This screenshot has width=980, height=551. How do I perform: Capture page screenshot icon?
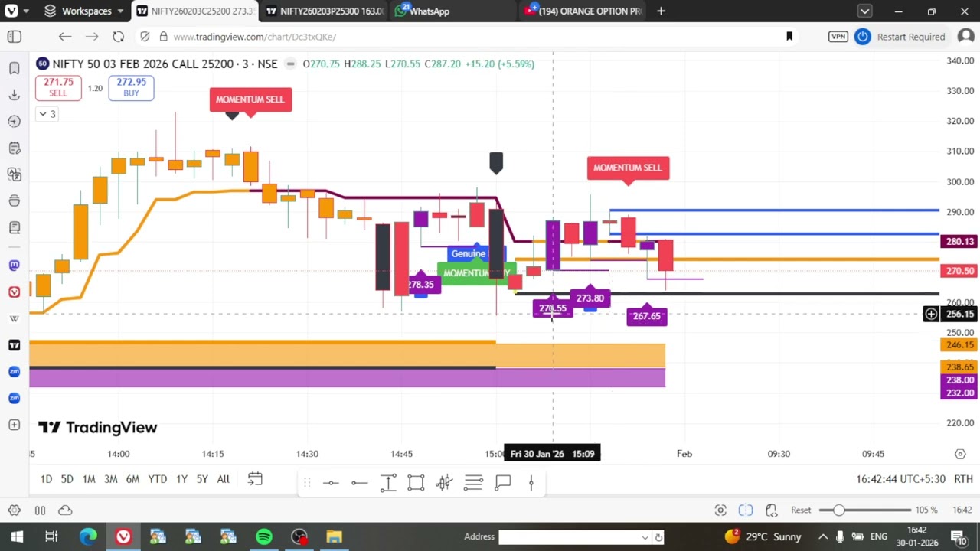(x=720, y=510)
